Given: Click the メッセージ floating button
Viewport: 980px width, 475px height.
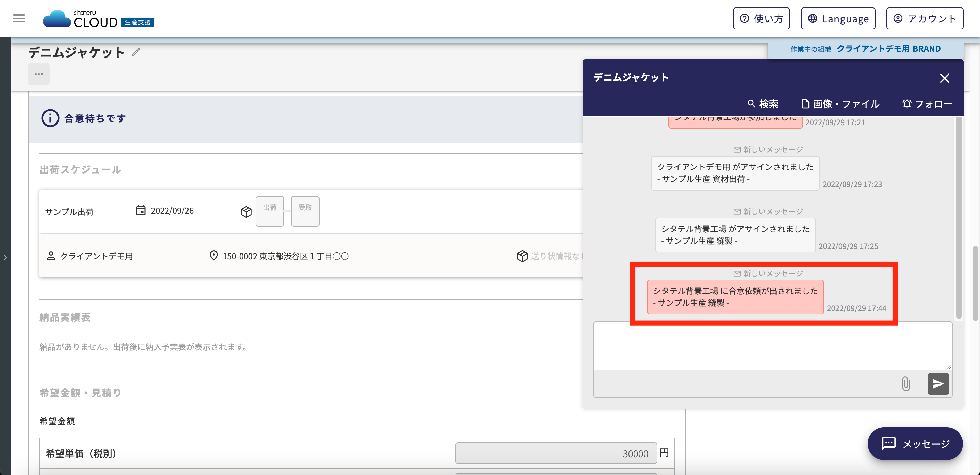Looking at the screenshot, I should coord(915,443).
